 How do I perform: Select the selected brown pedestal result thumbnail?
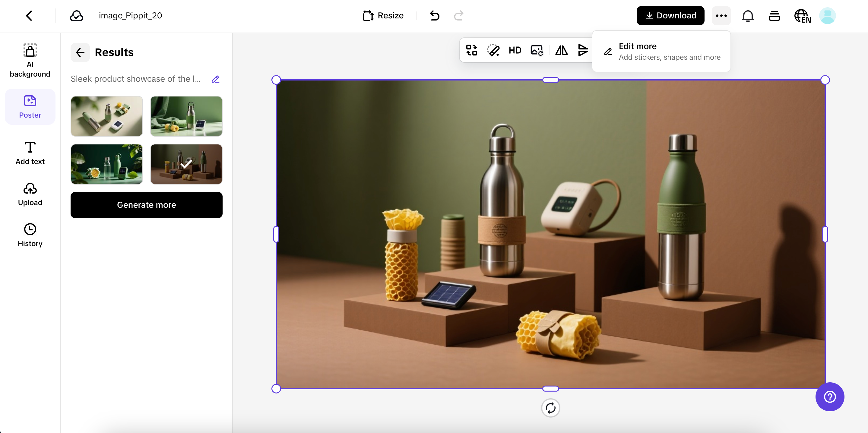point(186,164)
